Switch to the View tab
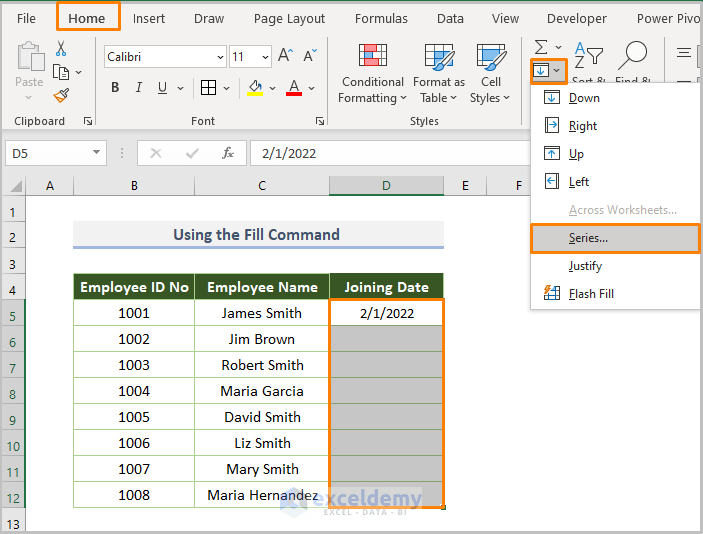This screenshot has height=534, width=703. [x=505, y=18]
